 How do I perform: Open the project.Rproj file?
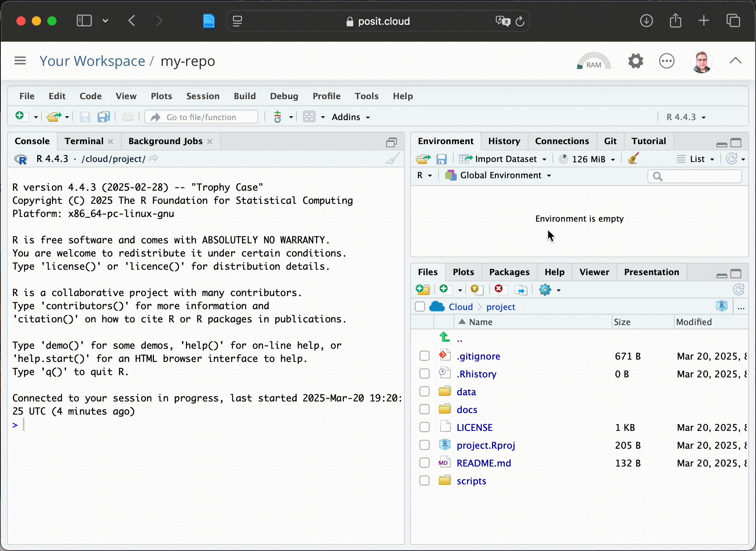(x=486, y=445)
